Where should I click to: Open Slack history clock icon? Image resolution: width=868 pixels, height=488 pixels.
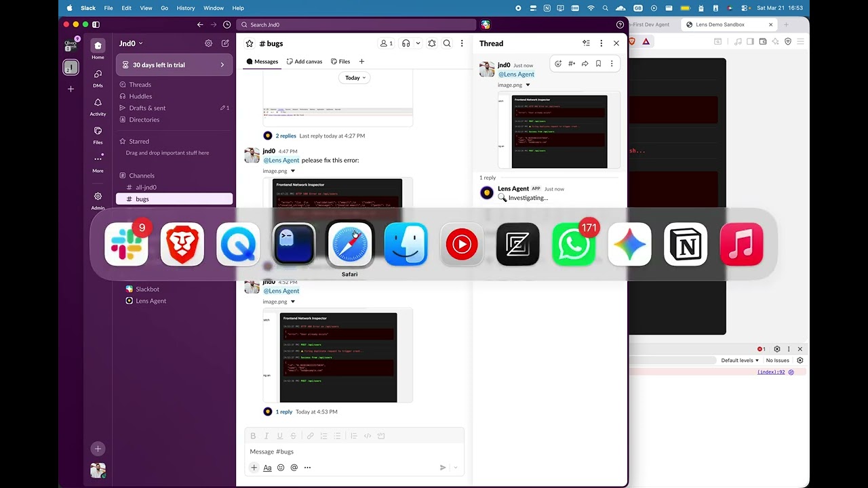point(226,25)
